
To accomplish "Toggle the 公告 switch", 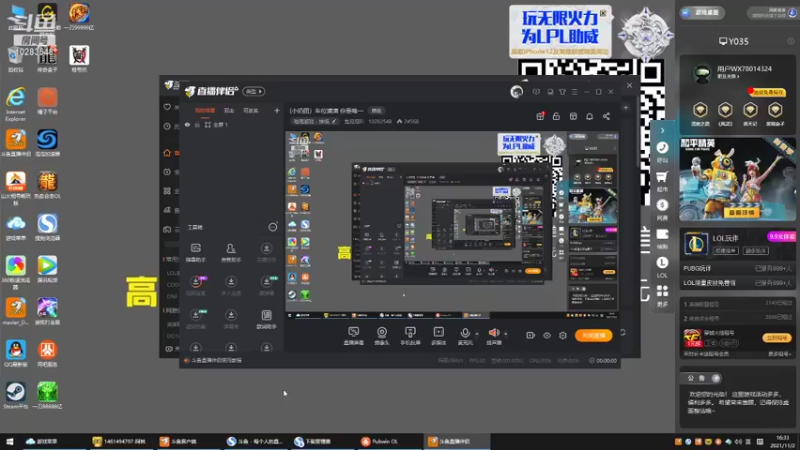I will click(716, 378).
